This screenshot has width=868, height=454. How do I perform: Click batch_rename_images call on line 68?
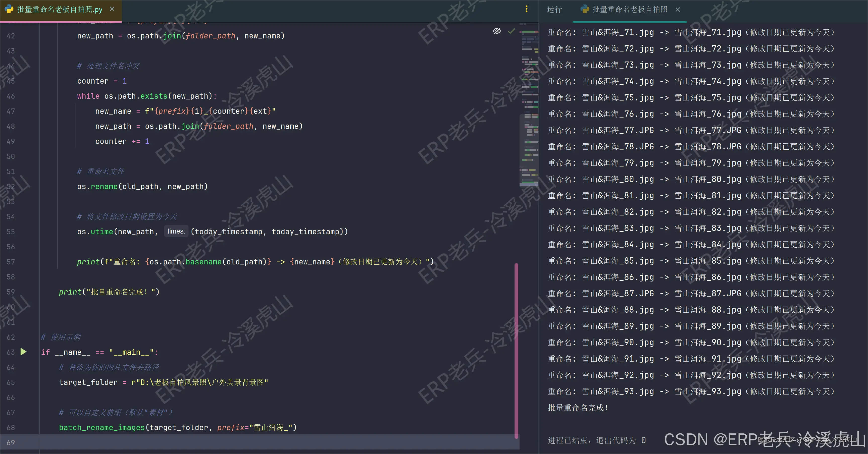pos(102,427)
